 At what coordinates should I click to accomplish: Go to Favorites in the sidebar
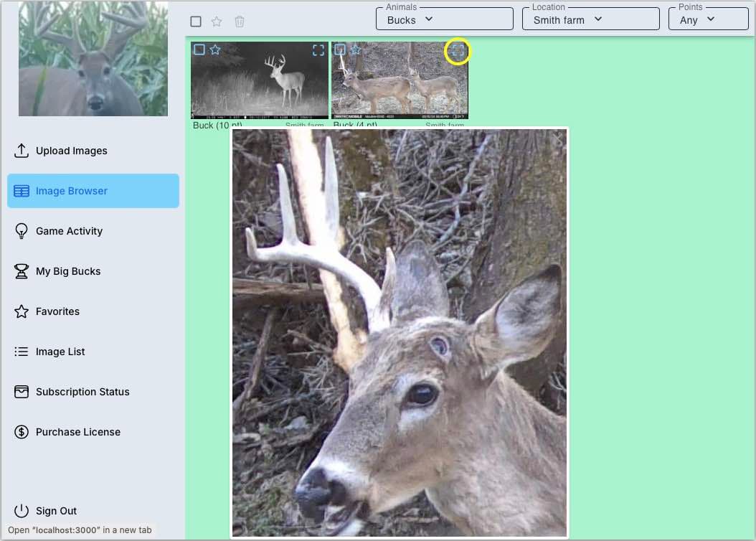[57, 311]
